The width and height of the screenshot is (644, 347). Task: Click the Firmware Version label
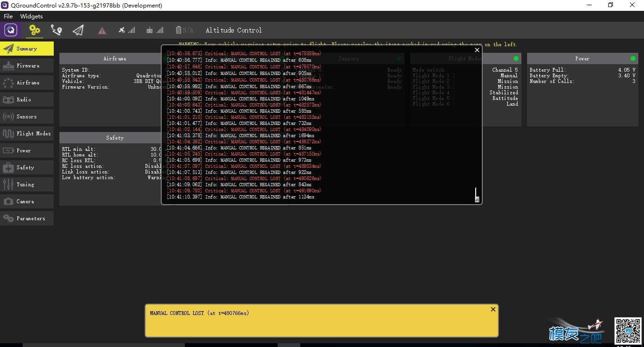[86, 87]
